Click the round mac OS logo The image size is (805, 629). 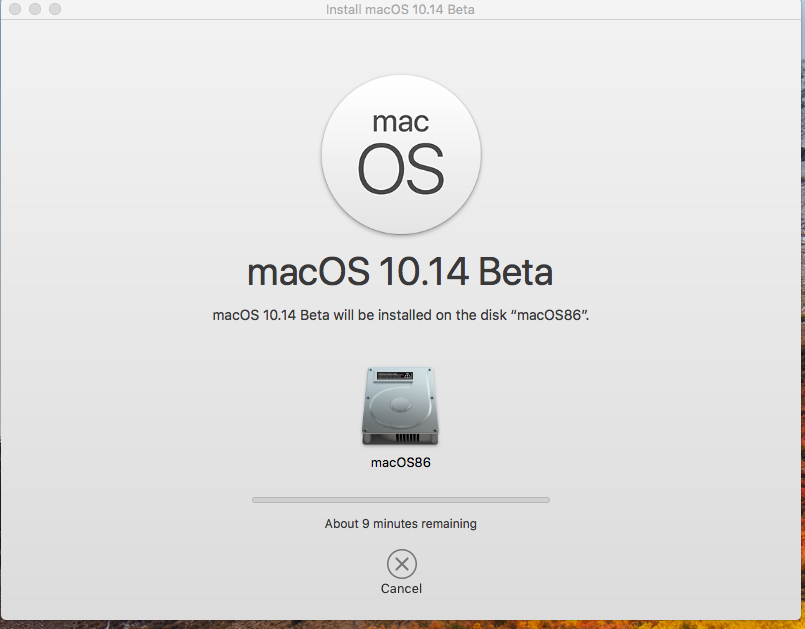point(401,155)
